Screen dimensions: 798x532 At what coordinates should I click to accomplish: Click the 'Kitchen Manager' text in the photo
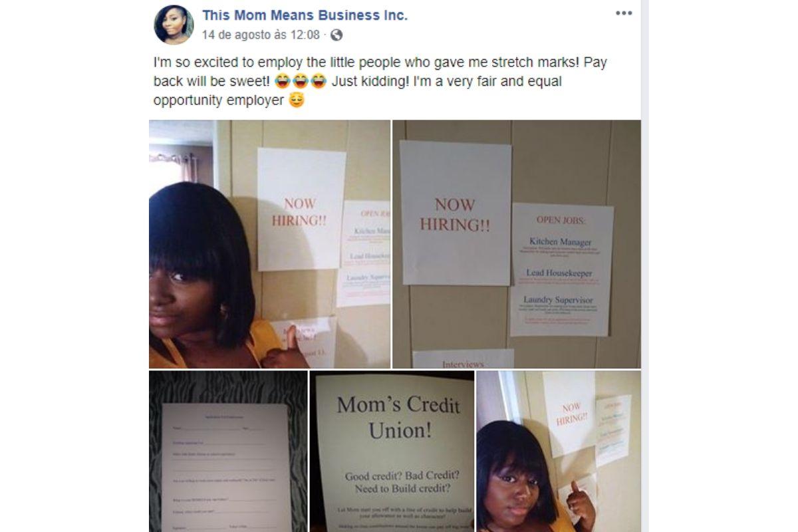point(560,242)
